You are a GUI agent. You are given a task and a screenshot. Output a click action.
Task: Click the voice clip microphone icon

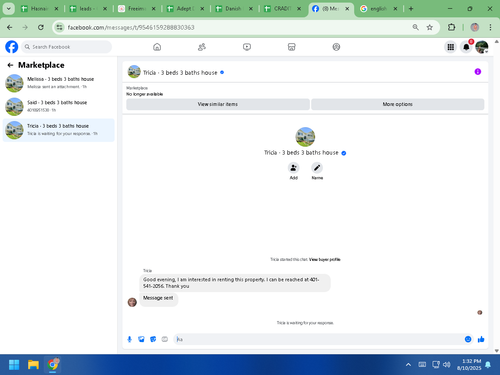click(130, 339)
